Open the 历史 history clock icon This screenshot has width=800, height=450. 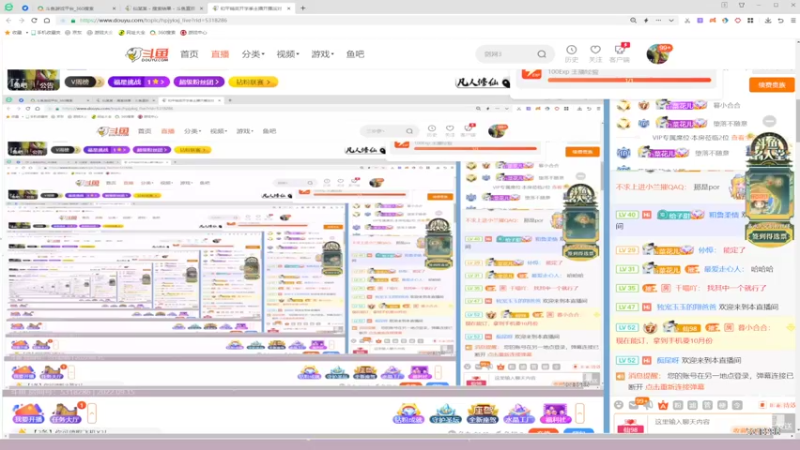[x=571, y=53]
